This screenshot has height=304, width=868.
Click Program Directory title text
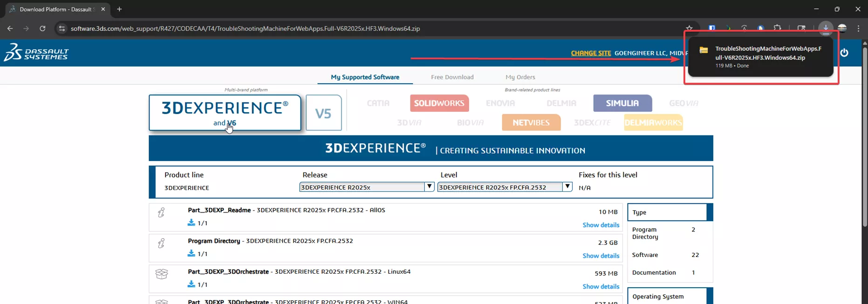(x=214, y=241)
